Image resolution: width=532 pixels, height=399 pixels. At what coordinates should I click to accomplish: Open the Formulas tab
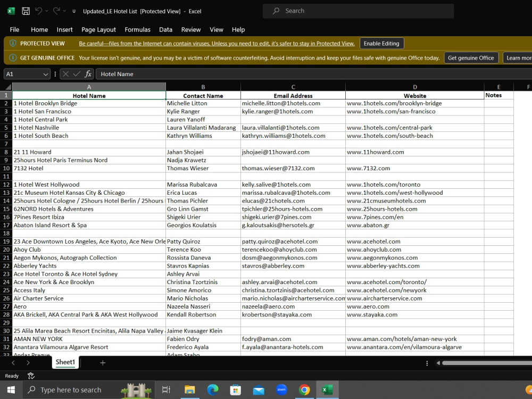[x=137, y=29]
